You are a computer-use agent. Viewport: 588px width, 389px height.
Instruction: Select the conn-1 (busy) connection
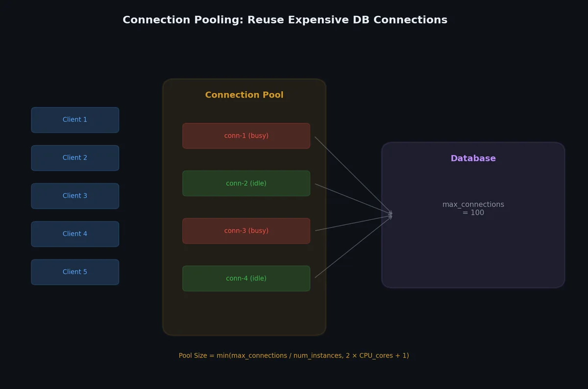pos(246,136)
